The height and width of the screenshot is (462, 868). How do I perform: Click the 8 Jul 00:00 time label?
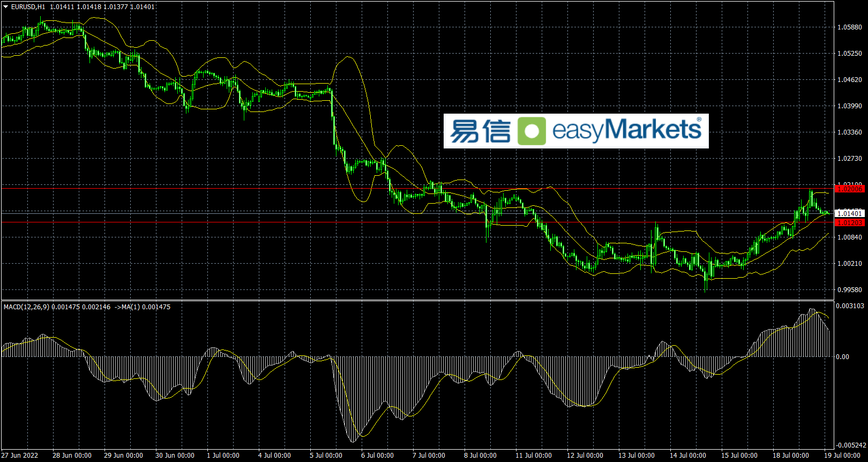pos(480,456)
